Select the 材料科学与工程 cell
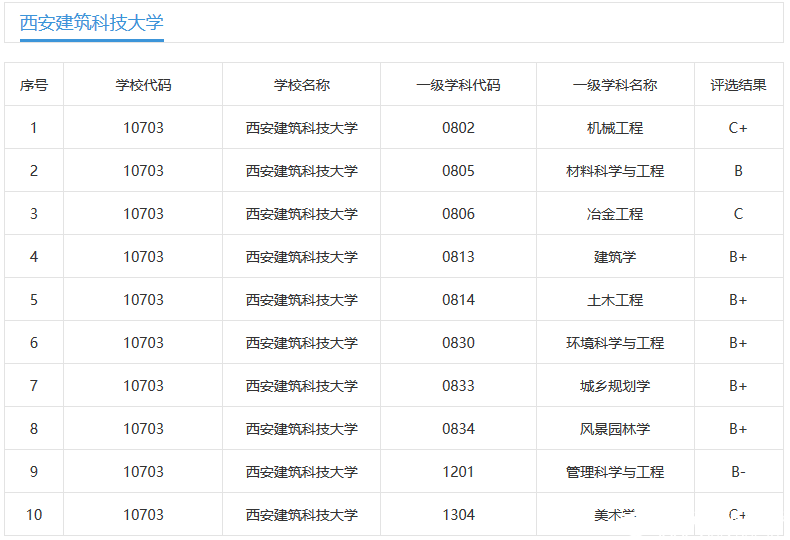This screenshot has width=790, height=540. (615, 171)
